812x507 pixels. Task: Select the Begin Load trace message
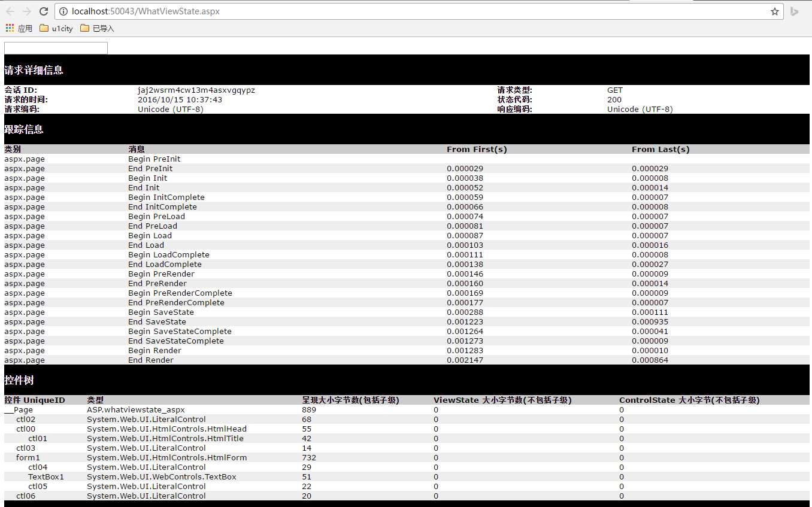tap(150, 235)
